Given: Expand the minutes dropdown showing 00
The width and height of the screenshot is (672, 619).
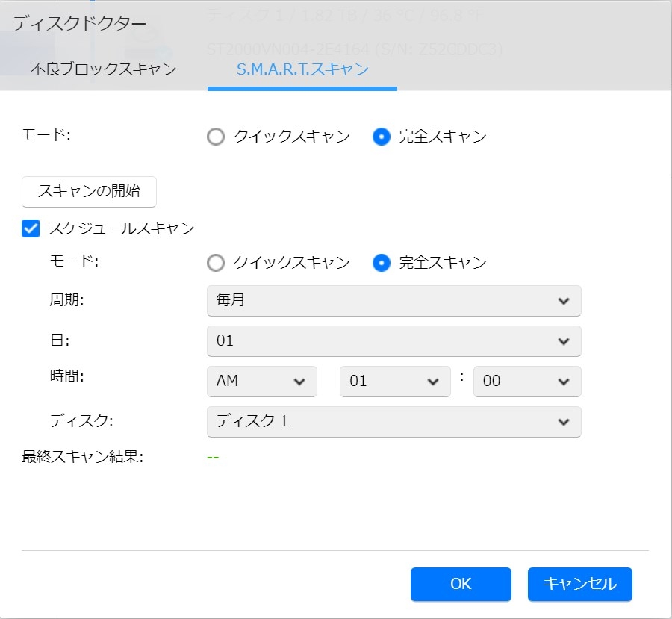Looking at the screenshot, I should tap(527, 382).
